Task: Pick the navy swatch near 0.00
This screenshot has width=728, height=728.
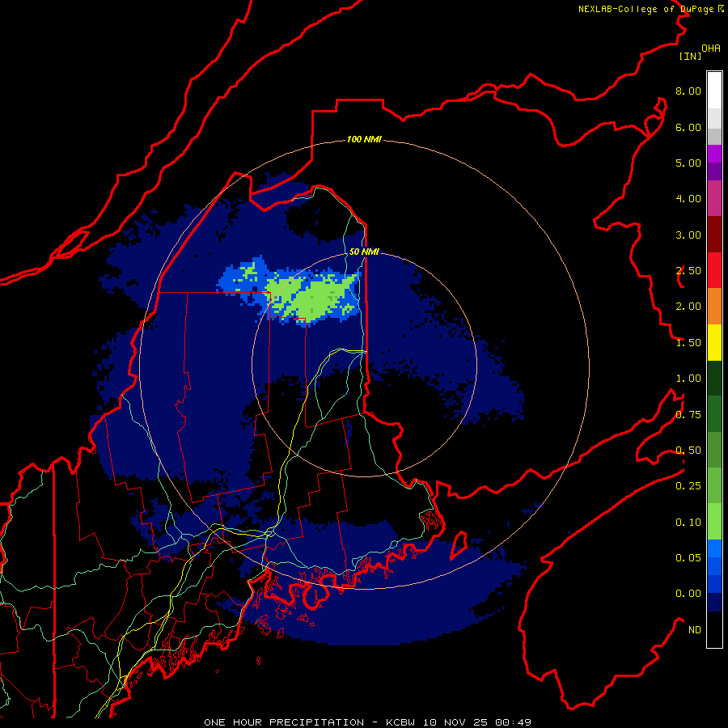Action: [x=714, y=603]
